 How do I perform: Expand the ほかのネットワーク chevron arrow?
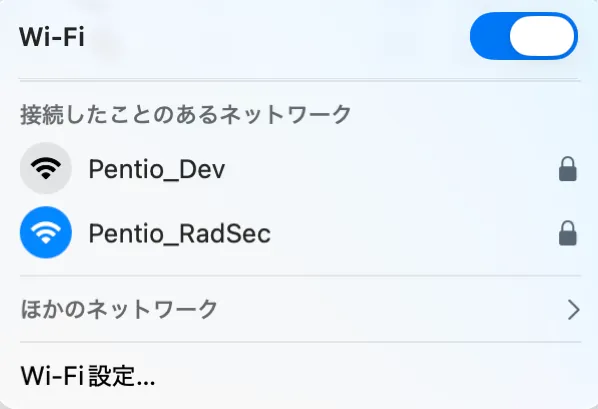click(574, 309)
